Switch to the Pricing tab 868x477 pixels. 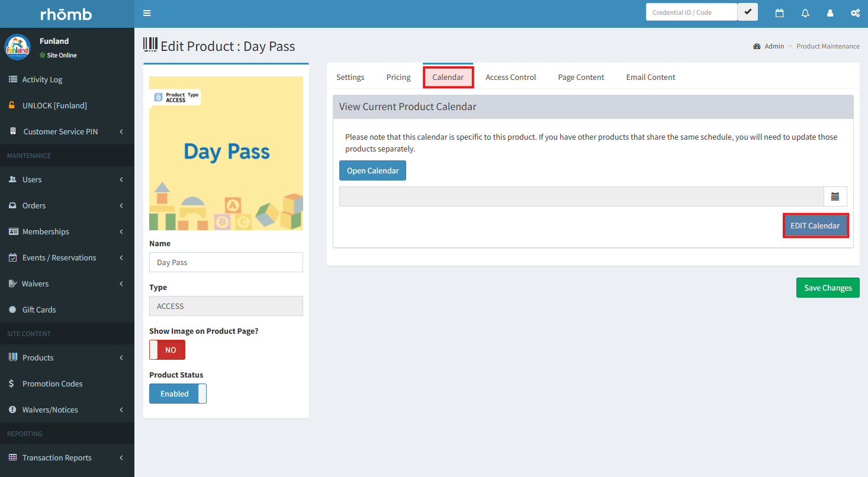coord(398,77)
